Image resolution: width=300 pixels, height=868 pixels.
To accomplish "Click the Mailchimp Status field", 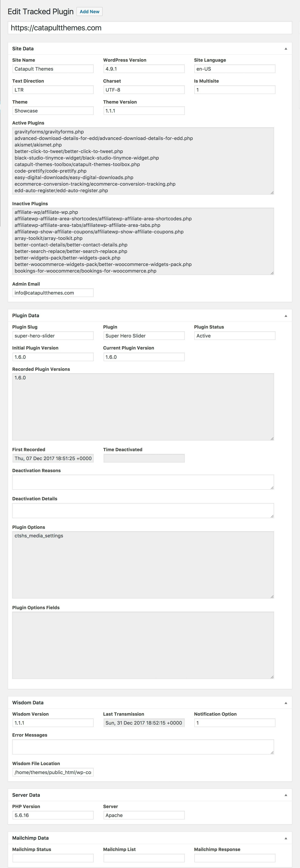I will pyautogui.click(x=53, y=858).
